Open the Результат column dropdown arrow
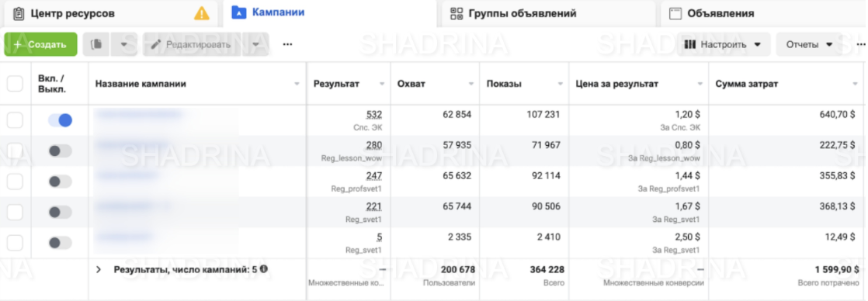 click(x=382, y=84)
